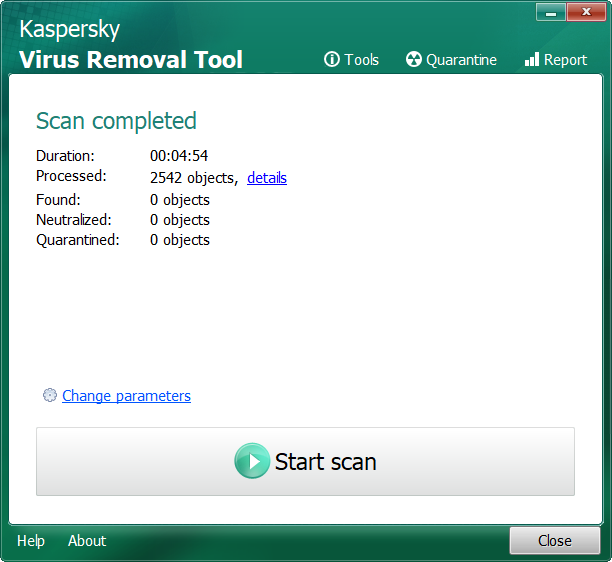Minimize the Kaspersky window
This screenshot has width=612, height=562.
[551, 12]
